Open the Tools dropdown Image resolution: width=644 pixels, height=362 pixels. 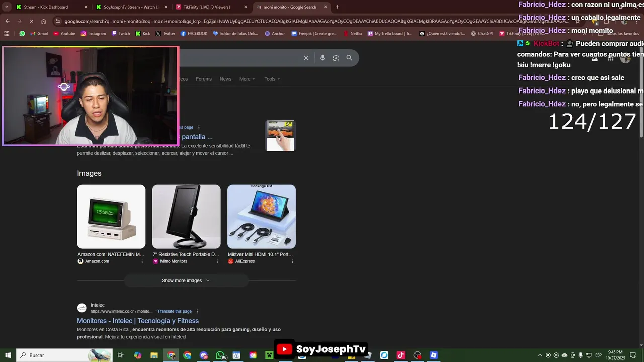[x=272, y=79]
